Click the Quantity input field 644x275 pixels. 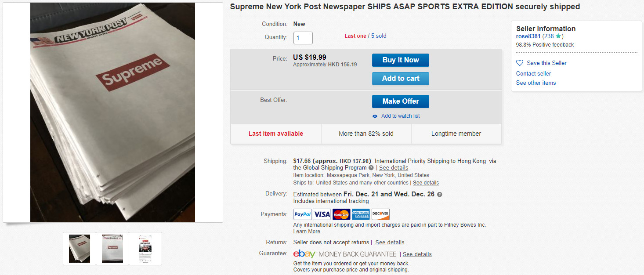point(303,38)
